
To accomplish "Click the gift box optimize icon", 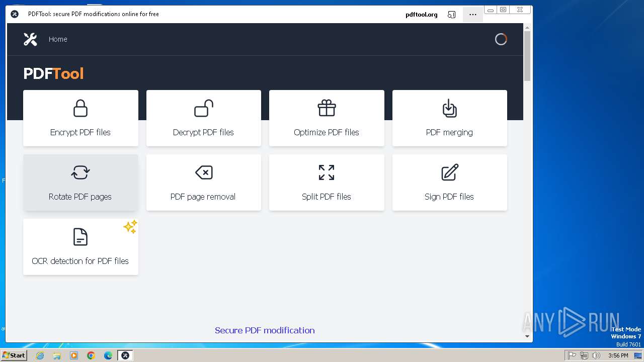I will point(327,108).
